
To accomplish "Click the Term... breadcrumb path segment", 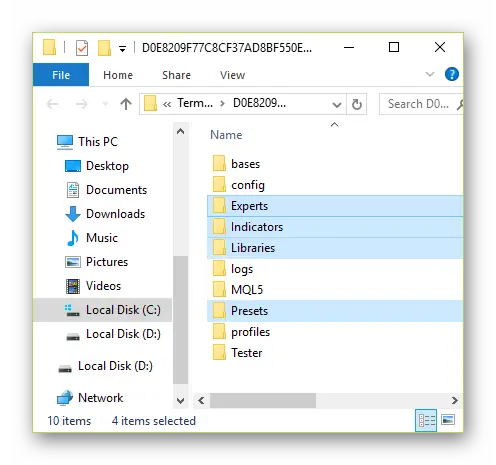I will pyautogui.click(x=195, y=103).
